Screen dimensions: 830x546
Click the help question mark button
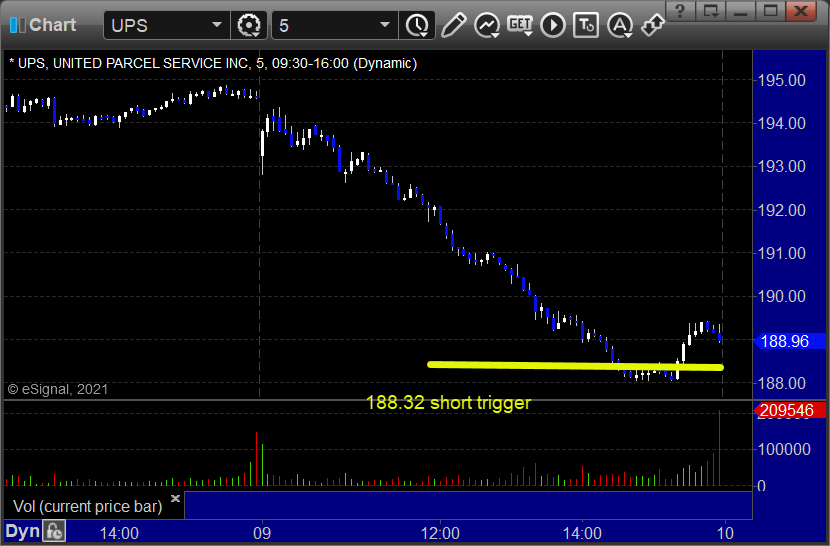[680, 11]
